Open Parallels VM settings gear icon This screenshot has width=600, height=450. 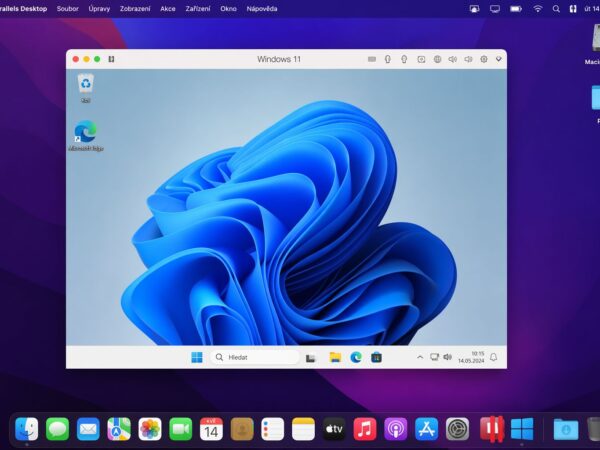483,59
